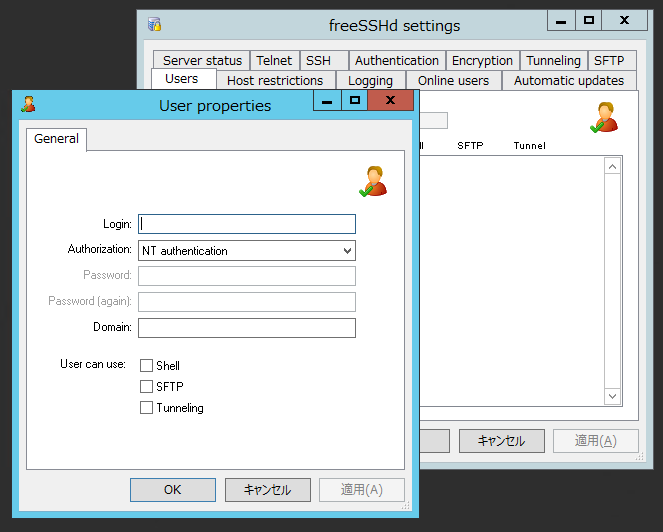This screenshot has width=663, height=532.
Task: Enable the Tunneling checkbox
Action: point(146,408)
